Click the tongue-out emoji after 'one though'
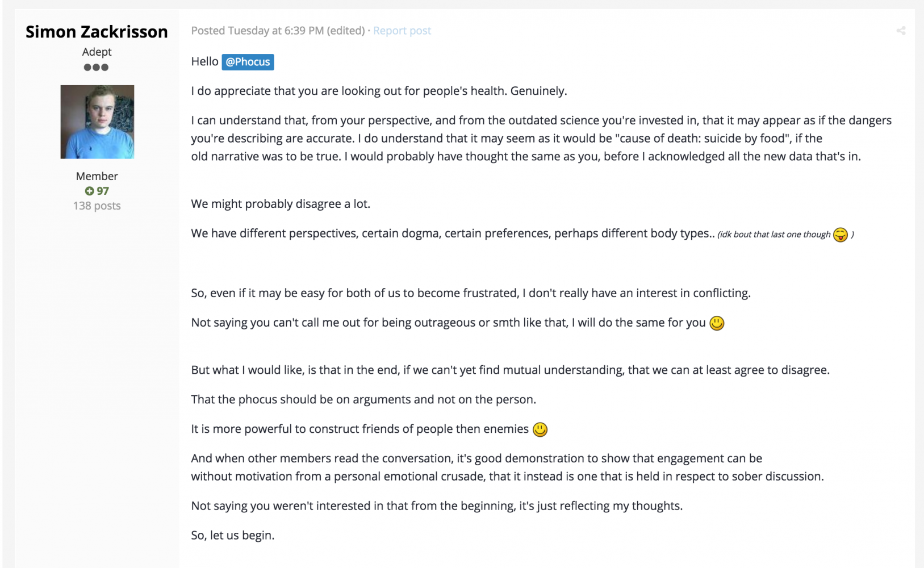924x568 pixels. [841, 235]
